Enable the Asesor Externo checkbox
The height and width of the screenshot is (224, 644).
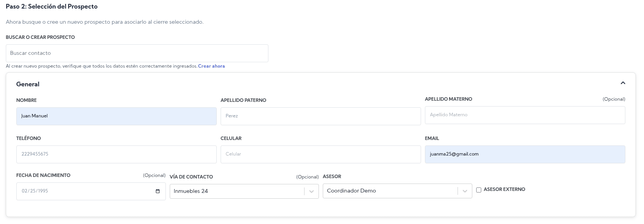[479, 190]
